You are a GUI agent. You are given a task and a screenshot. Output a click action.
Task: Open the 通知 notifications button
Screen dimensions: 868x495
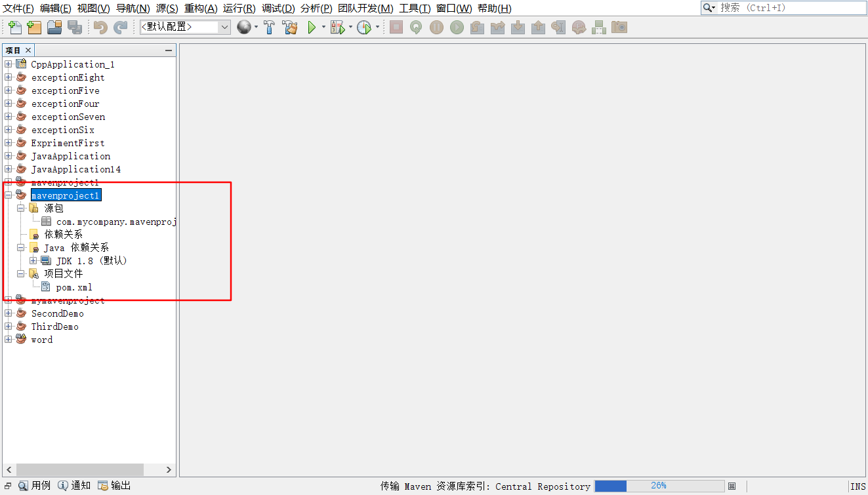74,486
